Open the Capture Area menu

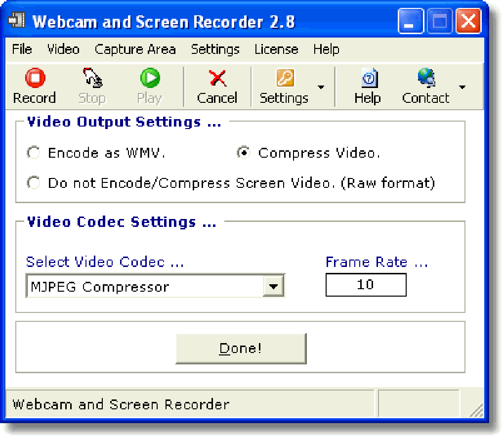pos(135,49)
